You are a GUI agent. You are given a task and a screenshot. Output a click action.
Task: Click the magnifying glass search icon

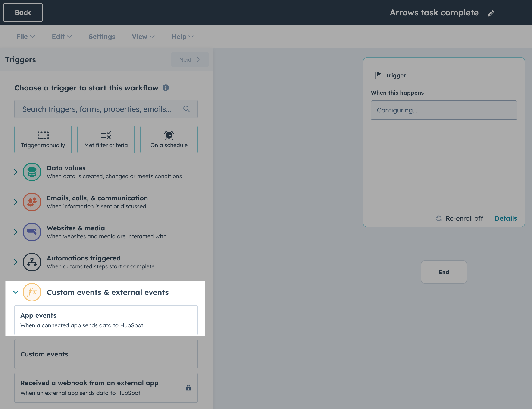click(187, 109)
